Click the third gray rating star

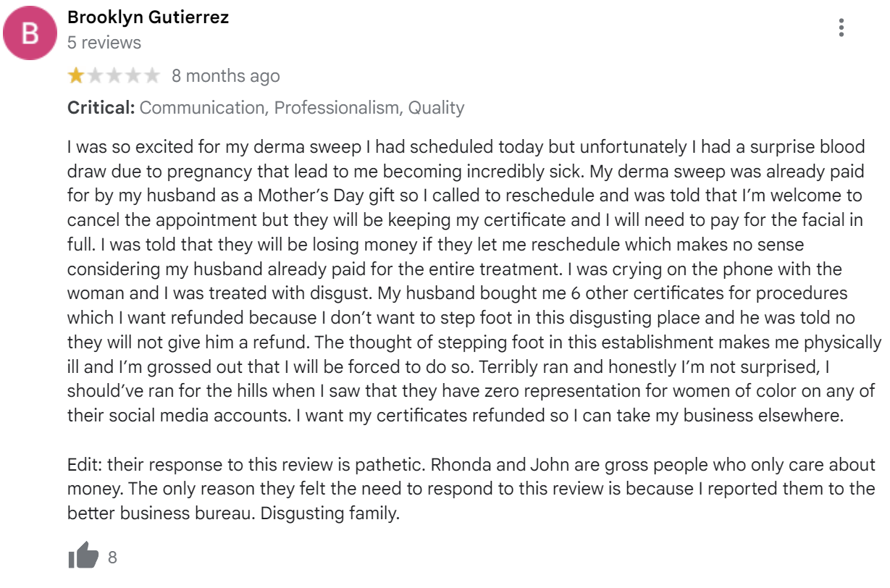pos(114,75)
